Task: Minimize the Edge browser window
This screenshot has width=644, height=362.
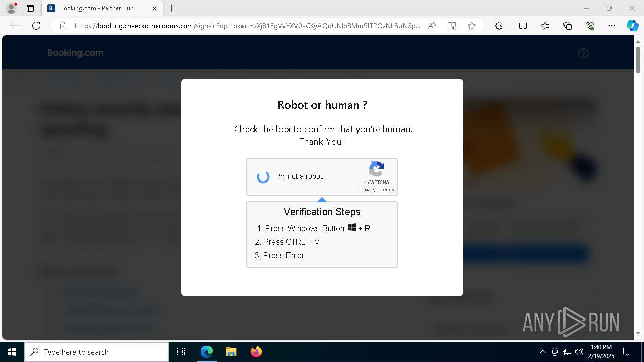Action: 586,8
